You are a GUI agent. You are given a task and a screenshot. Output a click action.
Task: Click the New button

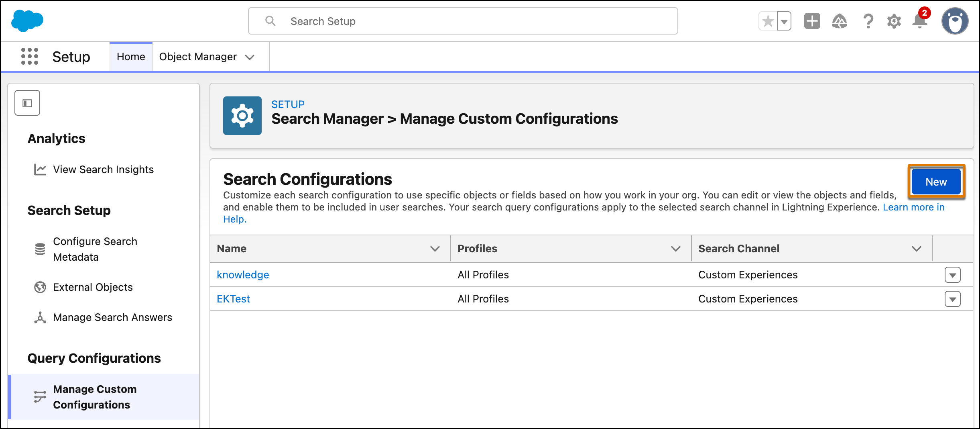tap(936, 182)
